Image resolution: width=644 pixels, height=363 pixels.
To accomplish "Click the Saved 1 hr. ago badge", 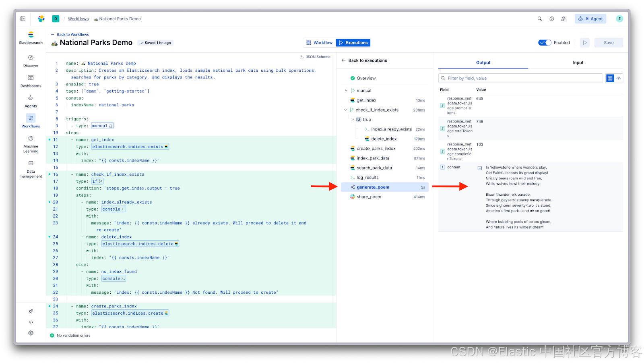I will click(155, 43).
